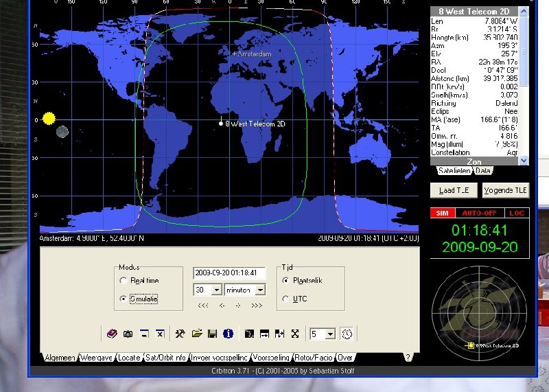Click the single step back <- button
Viewport: 549px width, 392px height.
coord(222,305)
